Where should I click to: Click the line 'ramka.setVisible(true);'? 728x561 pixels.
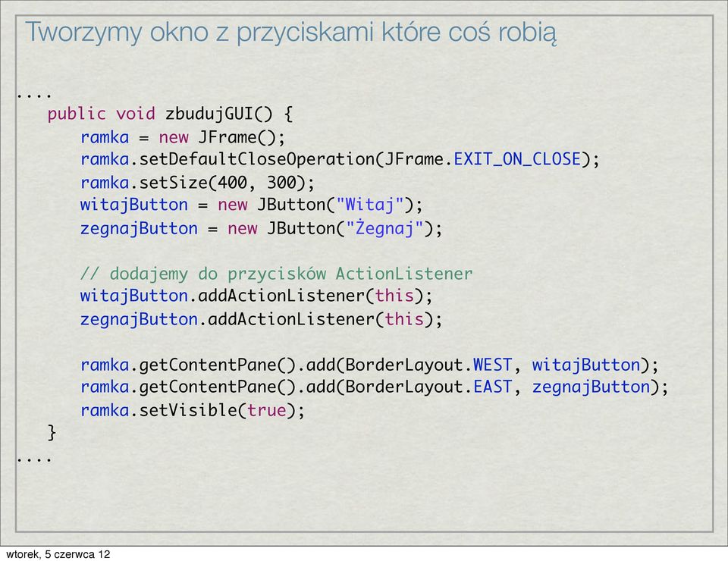[193, 411]
